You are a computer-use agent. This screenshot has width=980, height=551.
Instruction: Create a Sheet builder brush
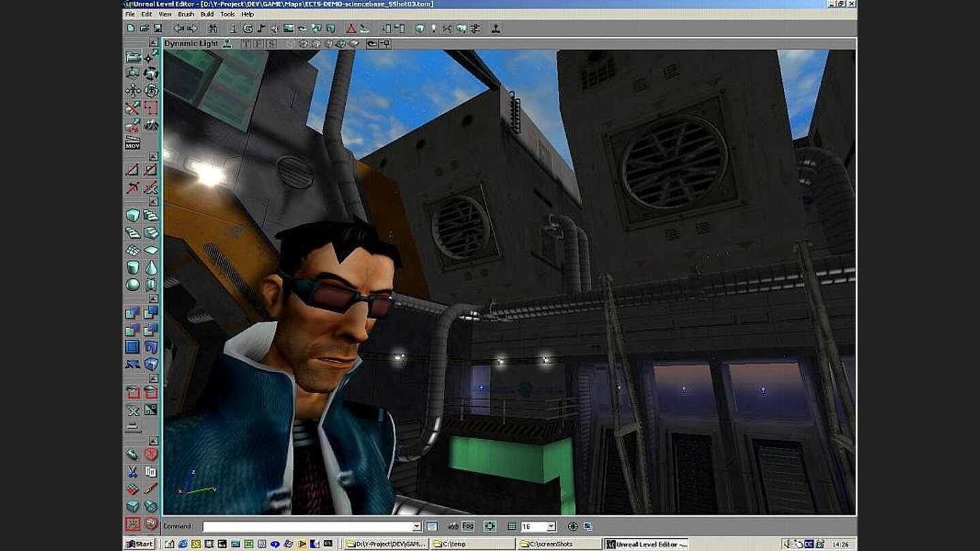point(151,250)
